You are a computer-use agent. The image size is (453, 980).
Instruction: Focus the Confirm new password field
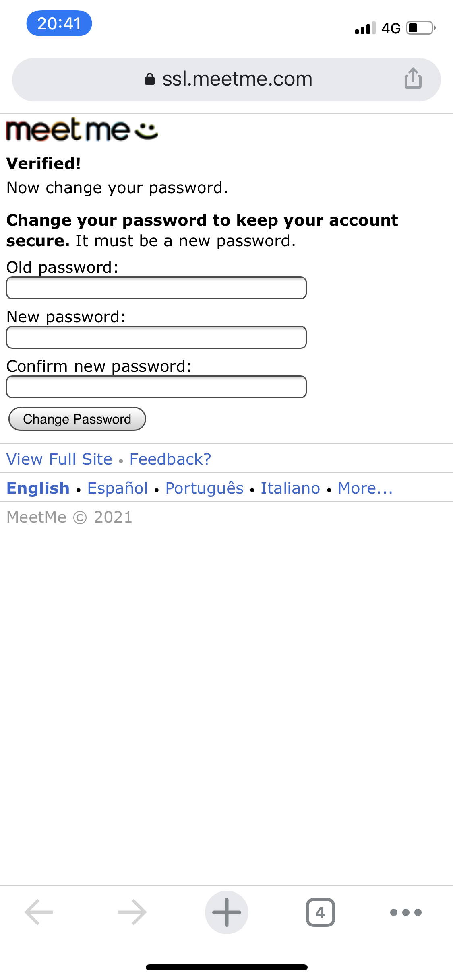156,387
